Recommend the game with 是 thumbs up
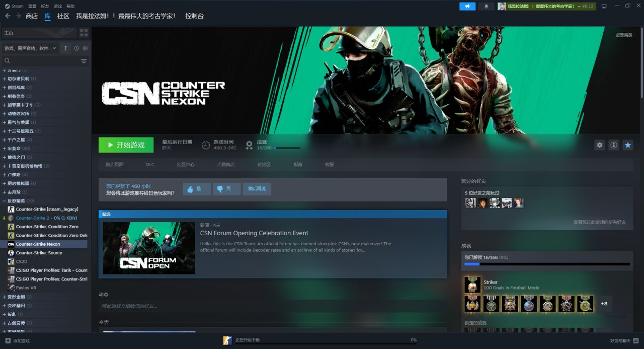The height and width of the screenshot is (349, 644). click(x=197, y=189)
